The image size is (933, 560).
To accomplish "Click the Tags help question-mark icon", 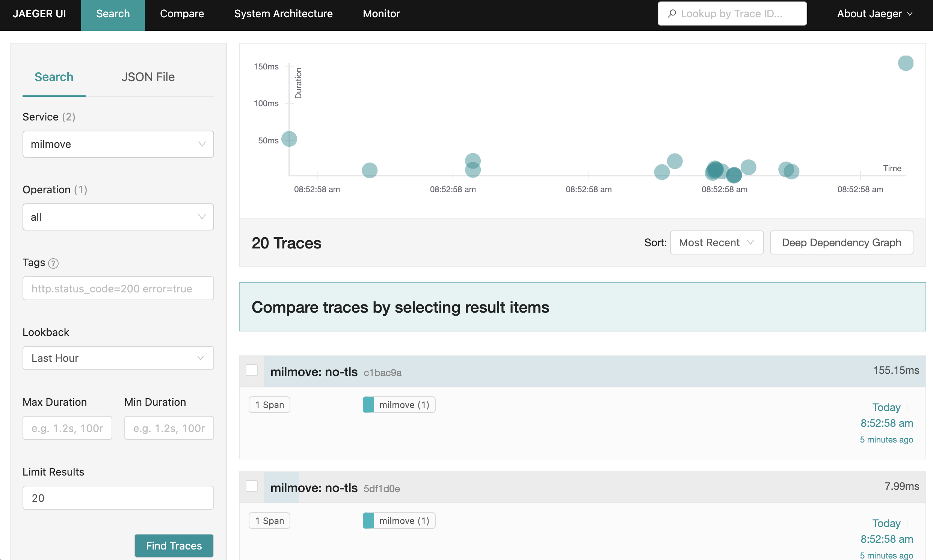I will 54,263.
